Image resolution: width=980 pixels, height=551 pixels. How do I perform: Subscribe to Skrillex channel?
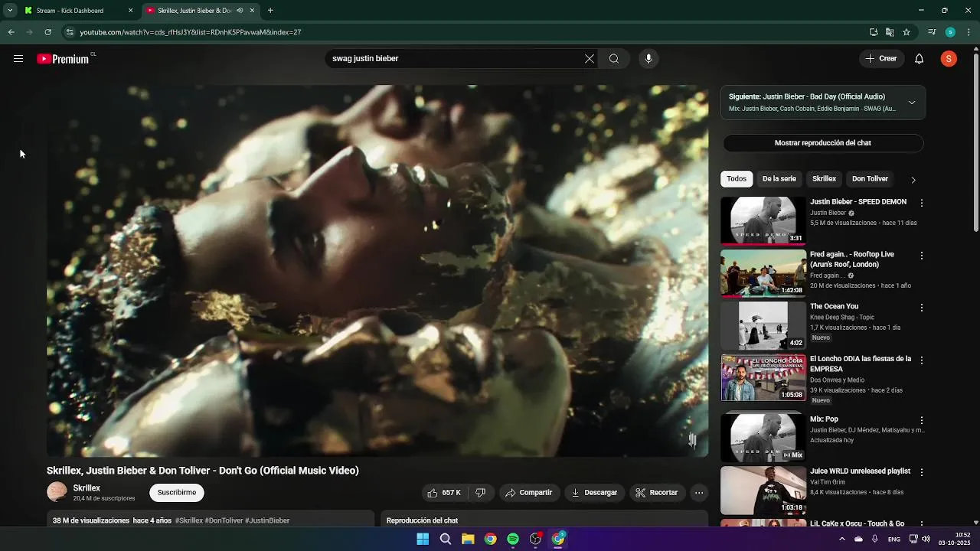pos(177,493)
